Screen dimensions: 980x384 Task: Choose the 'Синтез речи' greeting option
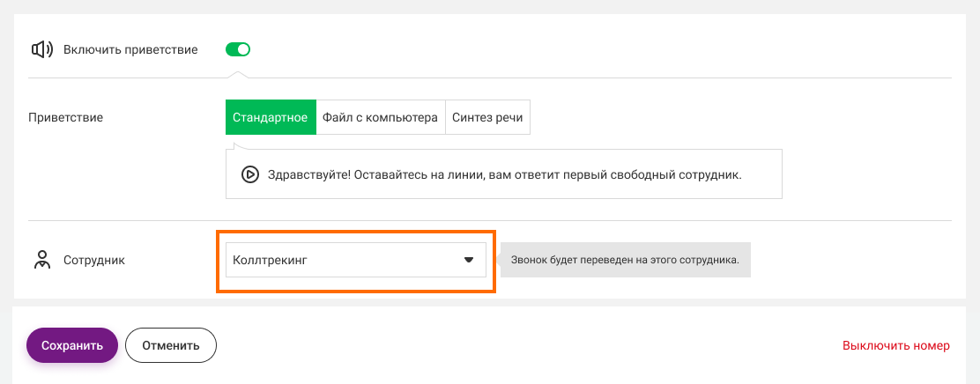coord(487,117)
